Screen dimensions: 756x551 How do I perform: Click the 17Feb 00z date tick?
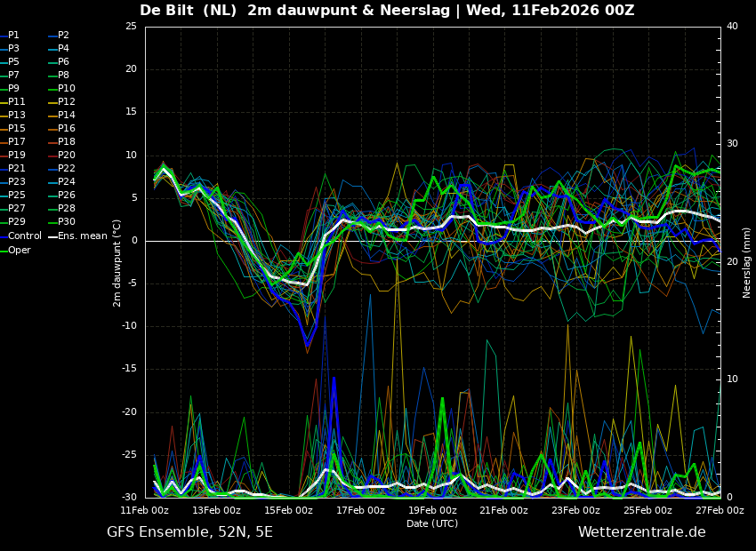(360, 510)
